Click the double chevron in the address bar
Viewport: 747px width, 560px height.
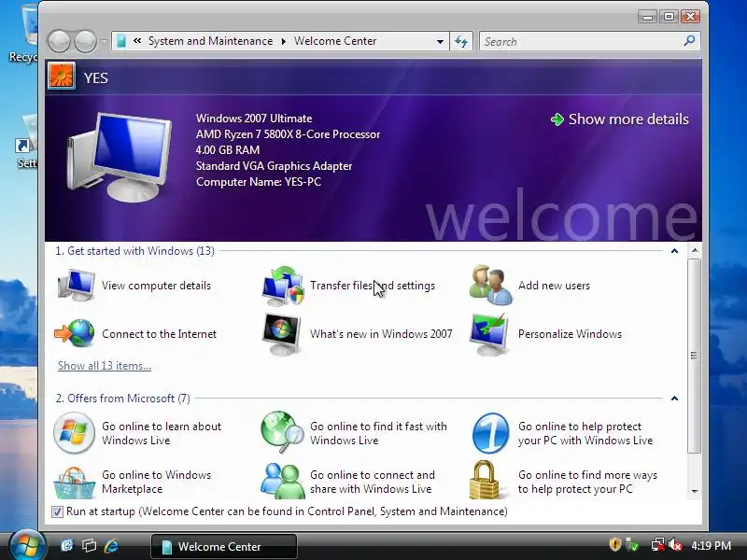coord(137,41)
